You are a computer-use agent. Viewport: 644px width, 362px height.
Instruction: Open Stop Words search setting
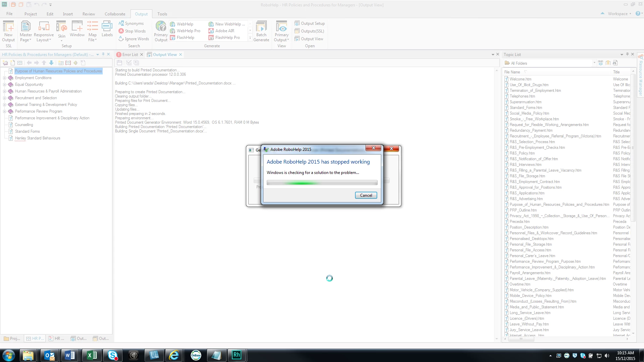pyautogui.click(x=132, y=31)
